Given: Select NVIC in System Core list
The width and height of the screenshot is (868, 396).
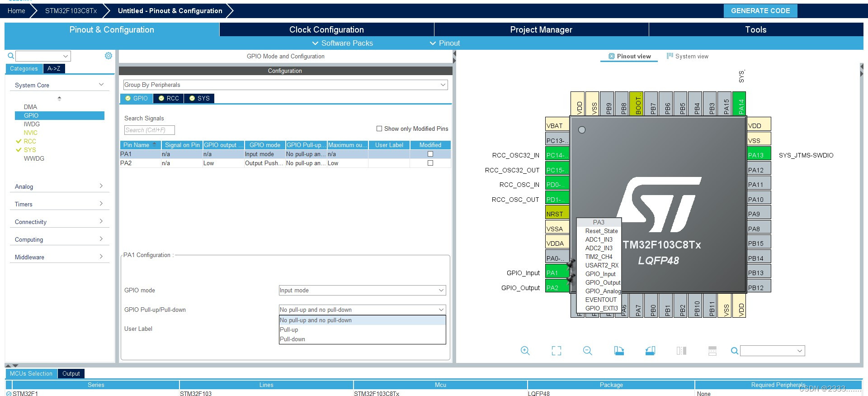Looking at the screenshot, I should click(x=30, y=133).
